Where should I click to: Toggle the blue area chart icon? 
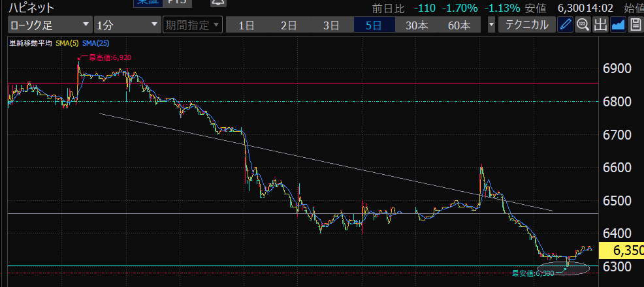618,25
